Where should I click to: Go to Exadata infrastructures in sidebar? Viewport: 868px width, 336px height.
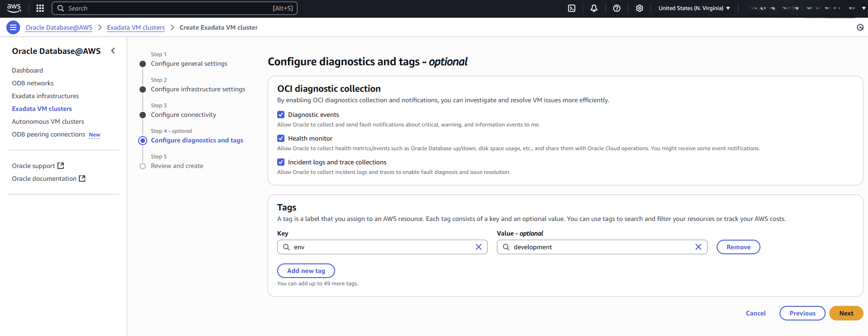click(x=45, y=96)
